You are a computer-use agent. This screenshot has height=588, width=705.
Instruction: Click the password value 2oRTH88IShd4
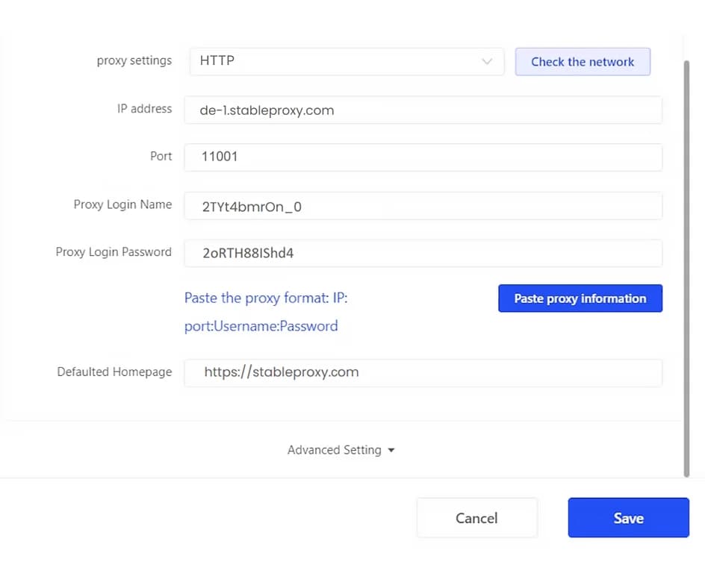pyautogui.click(x=247, y=254)
